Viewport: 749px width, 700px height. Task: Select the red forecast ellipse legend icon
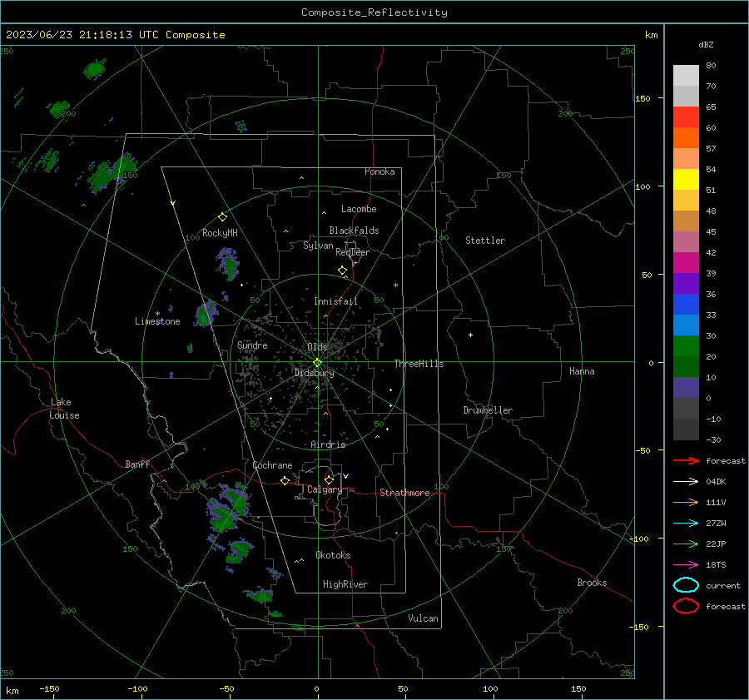(686, 606)
